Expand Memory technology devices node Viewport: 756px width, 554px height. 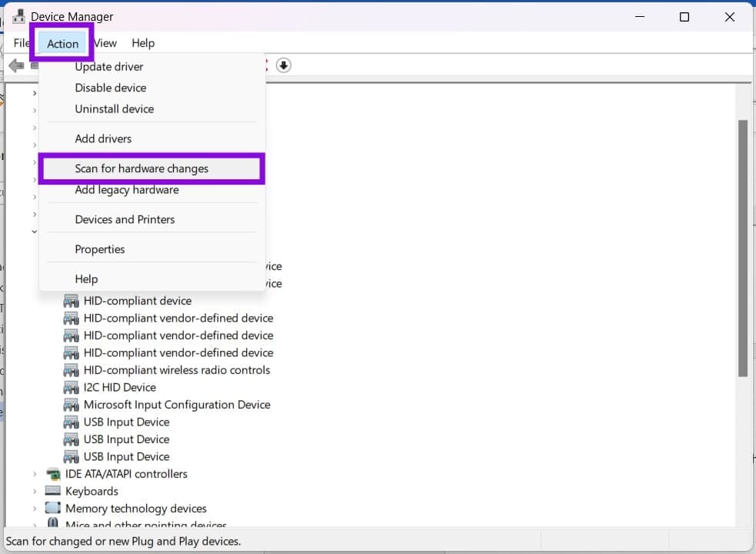tap(35, 509)
